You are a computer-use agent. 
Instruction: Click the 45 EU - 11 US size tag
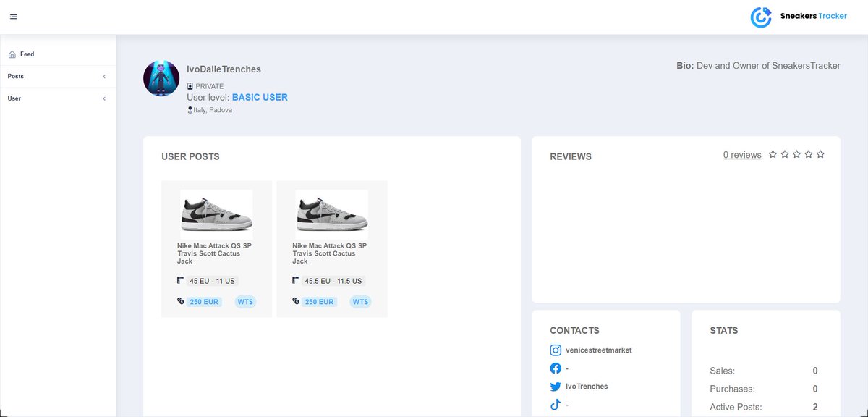(213, 281)
